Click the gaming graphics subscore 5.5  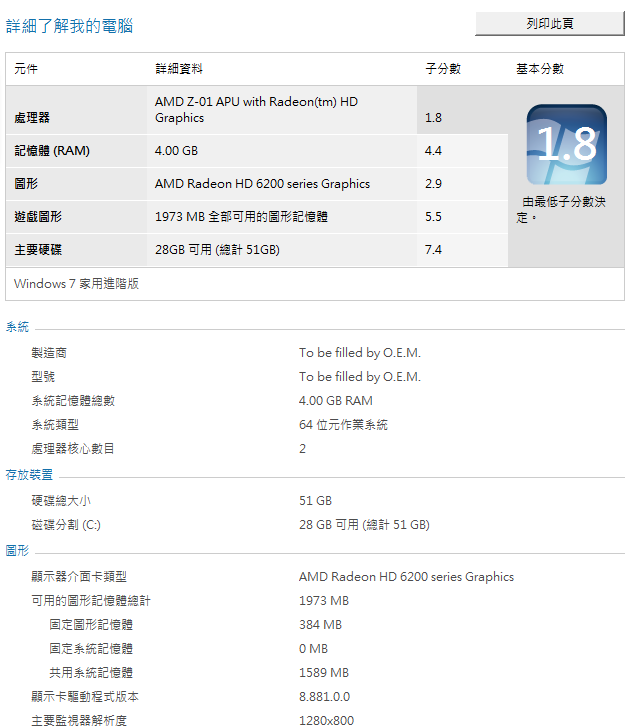point(433,217)
